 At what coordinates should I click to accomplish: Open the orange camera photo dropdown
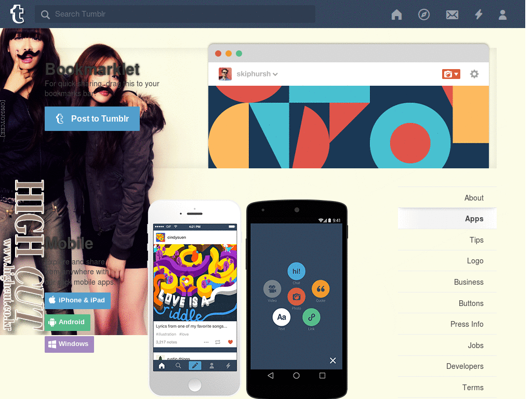[451, 74]
